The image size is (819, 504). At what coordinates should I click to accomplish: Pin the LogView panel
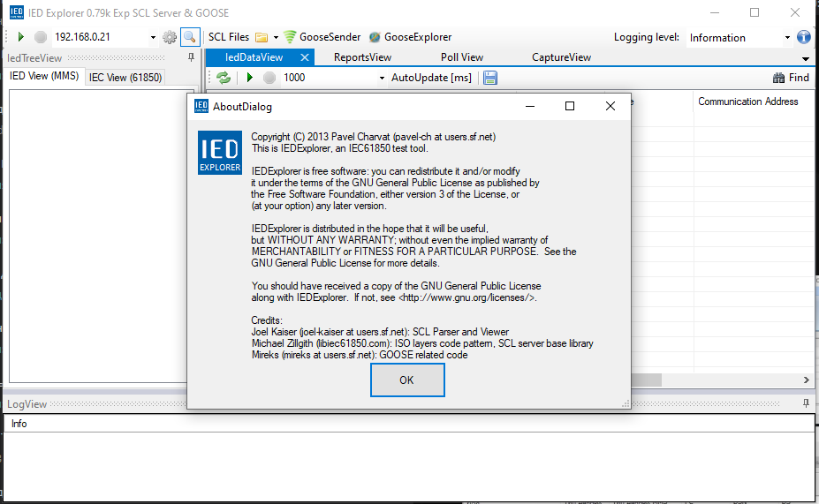[x=806, y=403]
